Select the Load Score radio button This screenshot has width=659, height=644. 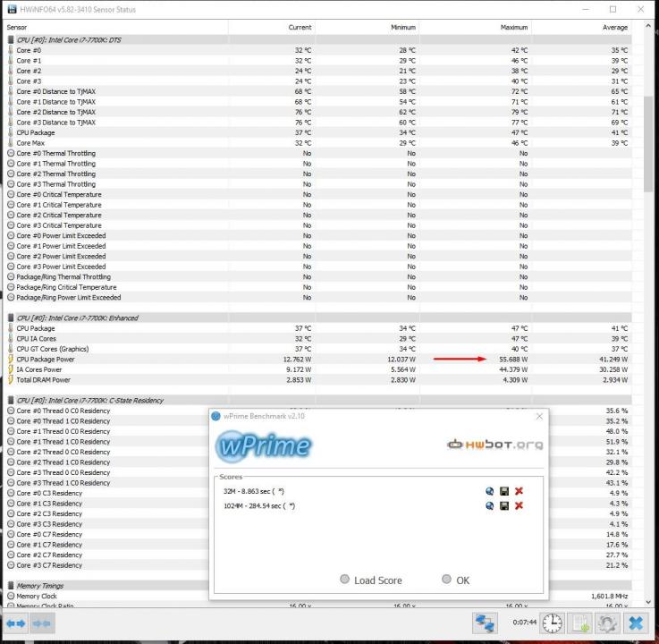344,580
